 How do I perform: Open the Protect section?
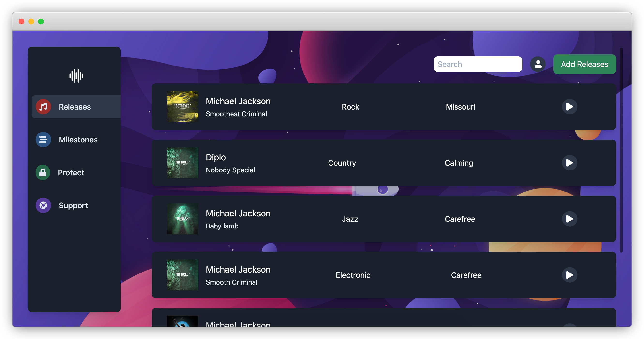(76, 172)
